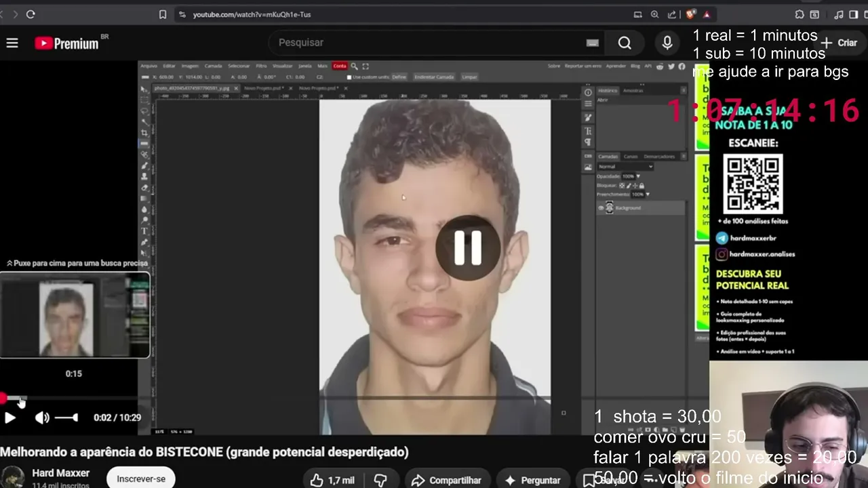Click the Criar button
Image resolution: width=868 pixels, height=488 pixels.
(839, 43)
